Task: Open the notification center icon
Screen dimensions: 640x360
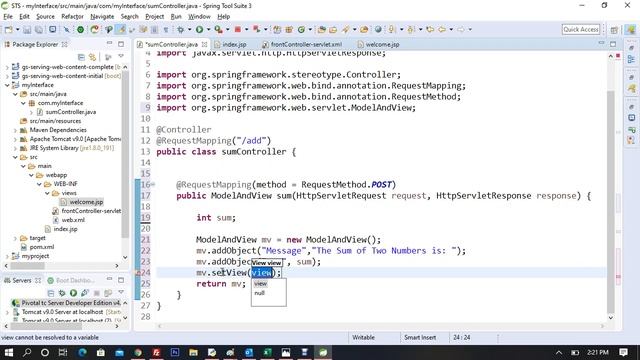Action: [623, 352]
